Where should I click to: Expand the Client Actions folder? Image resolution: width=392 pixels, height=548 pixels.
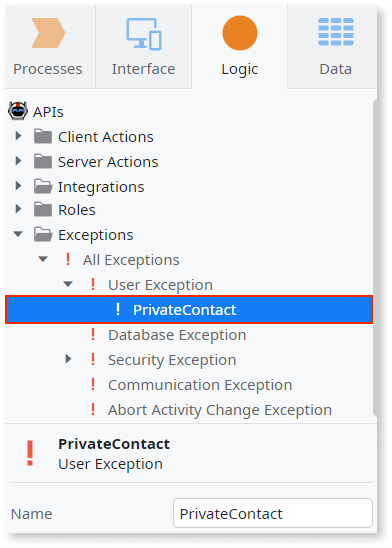[x=19, y=136]
